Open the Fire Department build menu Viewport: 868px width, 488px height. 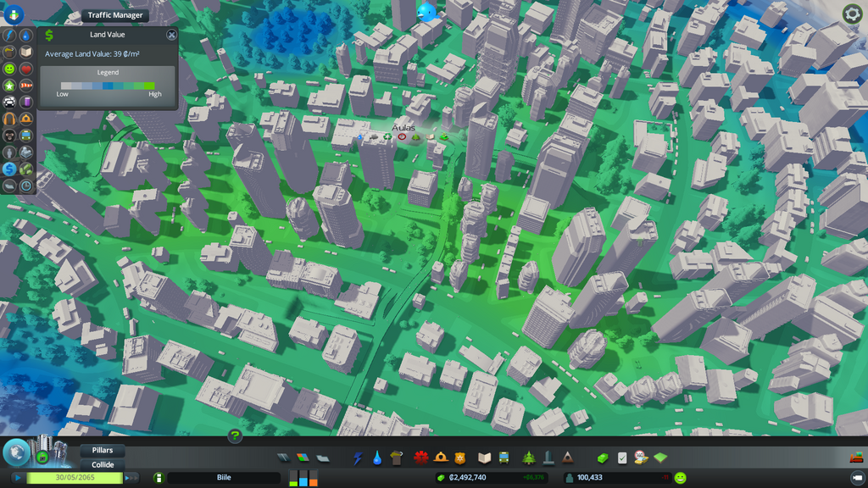tap(441, 458)
